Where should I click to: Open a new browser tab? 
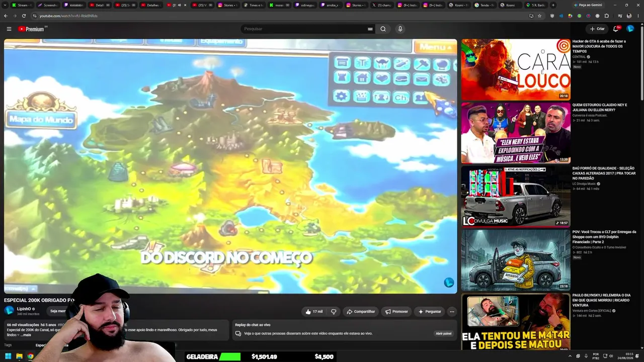[x=553, y=5]
